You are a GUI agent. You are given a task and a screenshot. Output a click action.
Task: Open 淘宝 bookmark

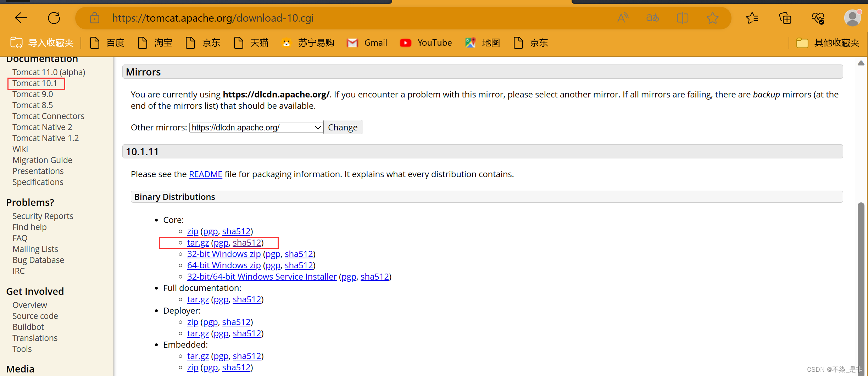[155, 43]
